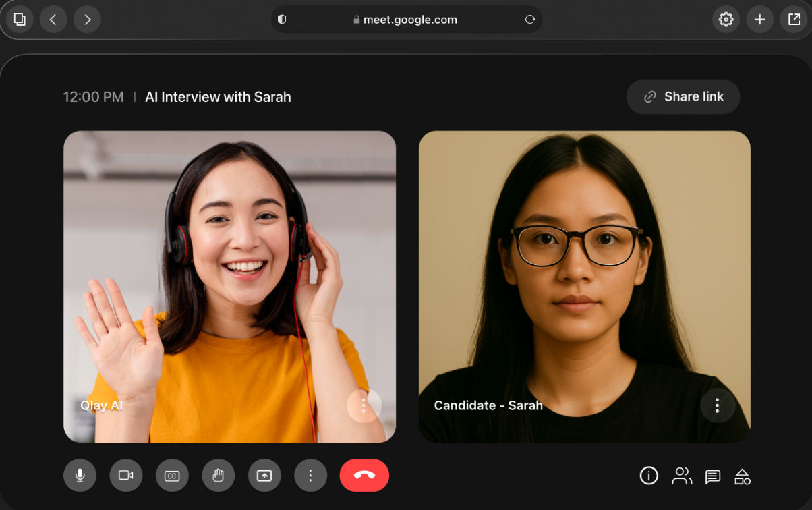Open the in-call chat panel
Image resolution: width=812 pixels, height=510 pixels.
pos(712,476)
